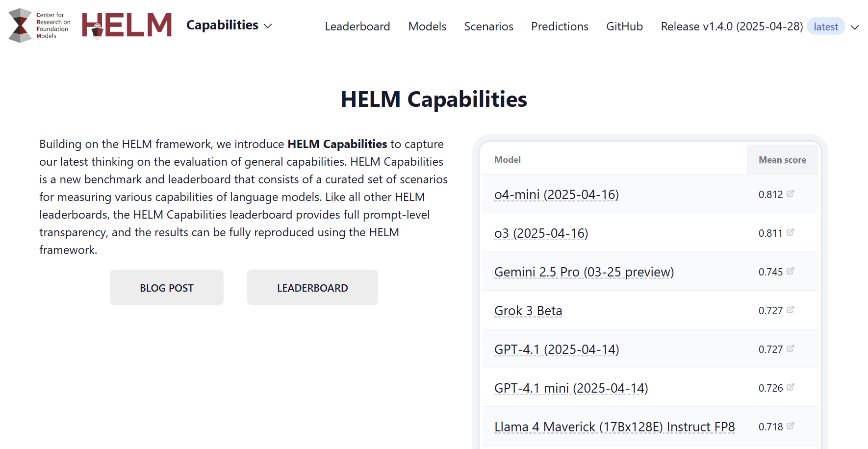The width and height of the screenshot is (868, 449).
Task: Open Grok 3 Beta model link
Action: tap(528, 311)
